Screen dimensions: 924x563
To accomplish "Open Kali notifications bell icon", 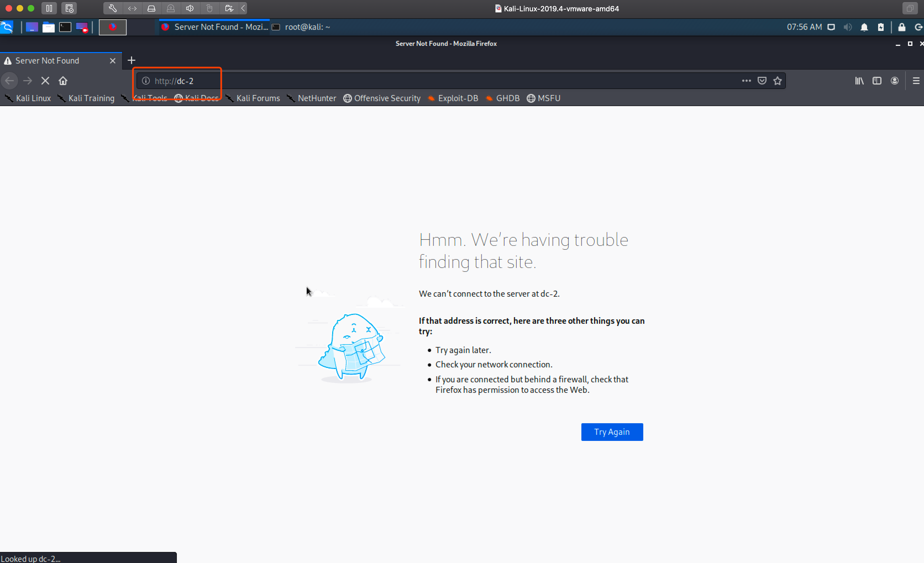I will tap(864, 27).
